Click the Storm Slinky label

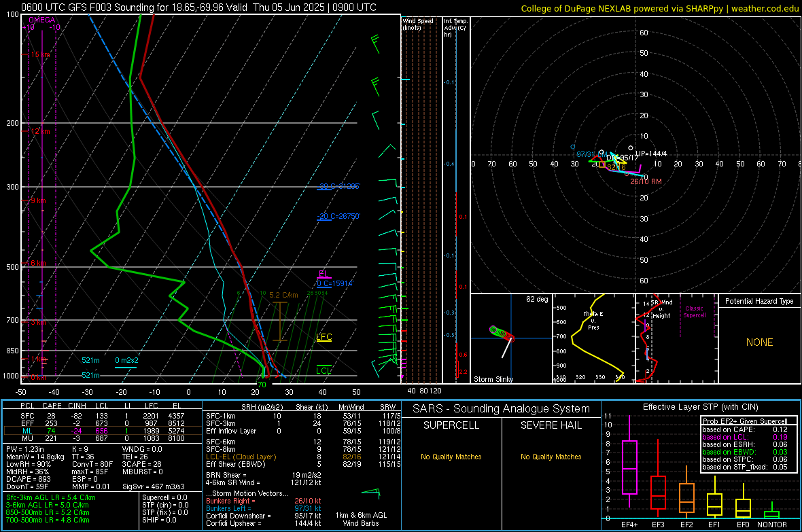click(x=493, y=379)
